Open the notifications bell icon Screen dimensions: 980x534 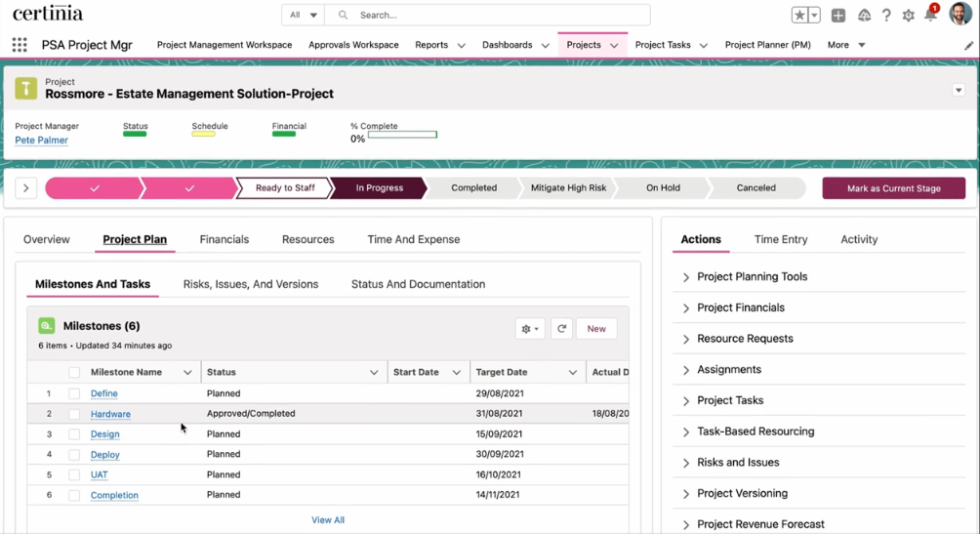pos(930,15)
